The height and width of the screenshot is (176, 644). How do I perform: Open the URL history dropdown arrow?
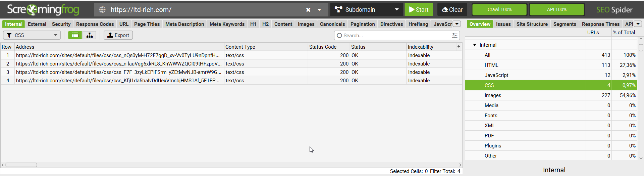tap(320, 10)
